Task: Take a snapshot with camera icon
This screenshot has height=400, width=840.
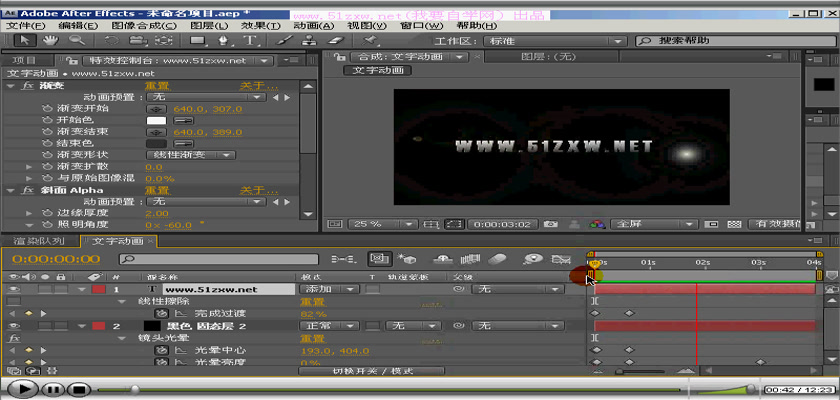Action: 549,224
